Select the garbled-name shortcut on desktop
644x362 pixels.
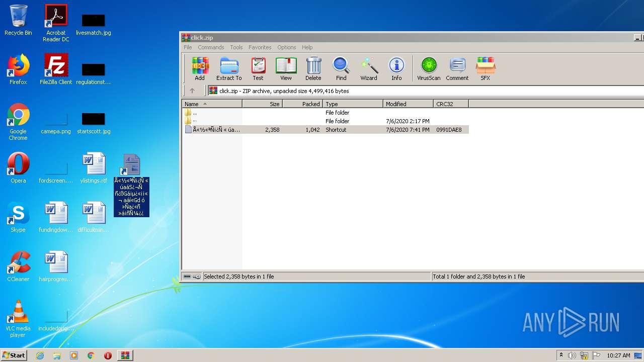coord(131,185)
